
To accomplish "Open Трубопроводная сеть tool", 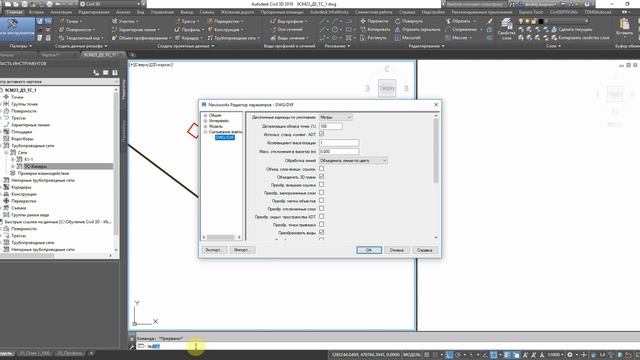I will point(233,38).
